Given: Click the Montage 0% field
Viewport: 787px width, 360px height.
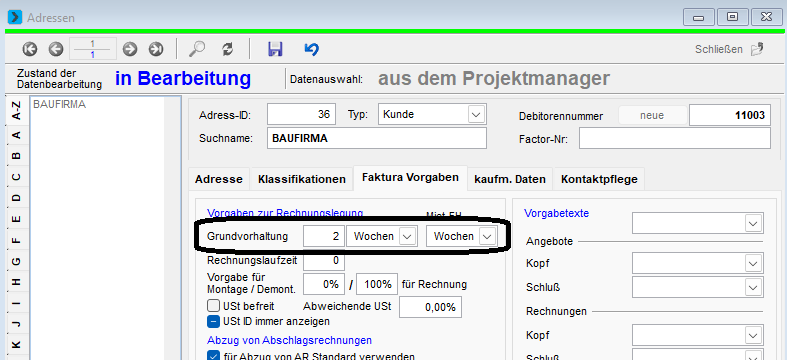Looking at the screenshot, I should point(324,284).
